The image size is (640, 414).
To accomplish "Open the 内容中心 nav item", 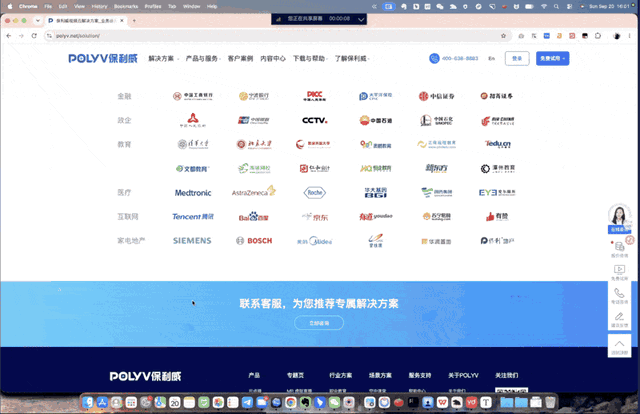I will [273, 58].
